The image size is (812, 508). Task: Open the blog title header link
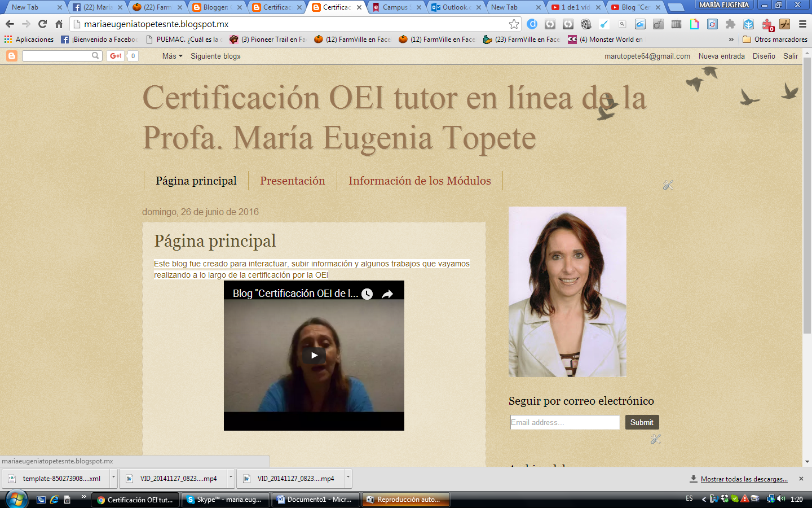[x=395, y=117]
